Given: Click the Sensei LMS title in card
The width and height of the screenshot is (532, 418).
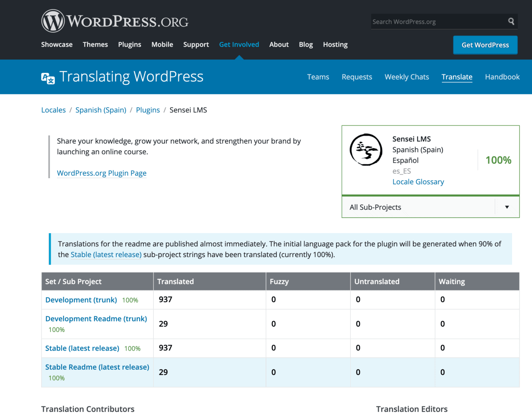Looking at the screenshot, I should pos(411,139).
